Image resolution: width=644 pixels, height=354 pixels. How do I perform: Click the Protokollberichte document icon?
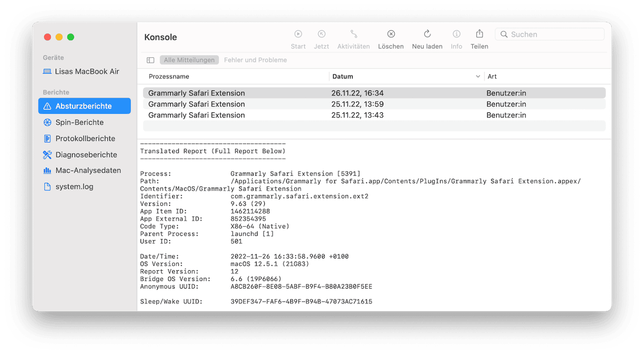47,138
